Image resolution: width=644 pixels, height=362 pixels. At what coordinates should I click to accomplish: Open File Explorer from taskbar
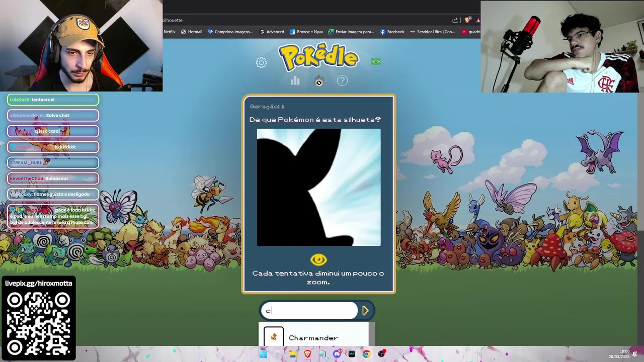coord(292,354)
